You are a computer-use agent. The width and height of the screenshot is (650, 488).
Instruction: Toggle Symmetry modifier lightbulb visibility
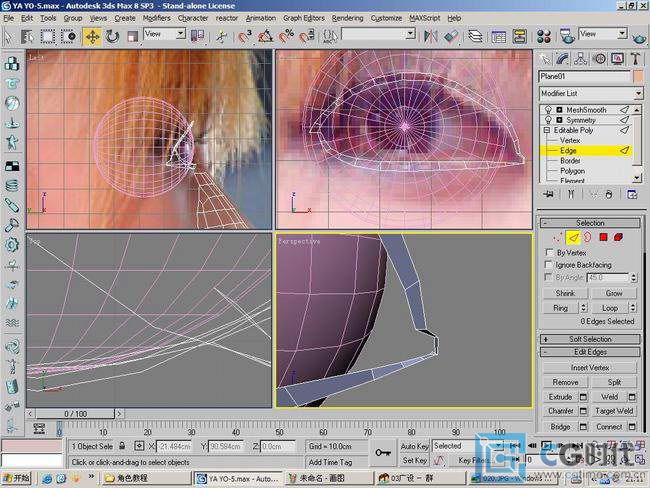coord(548,120)
